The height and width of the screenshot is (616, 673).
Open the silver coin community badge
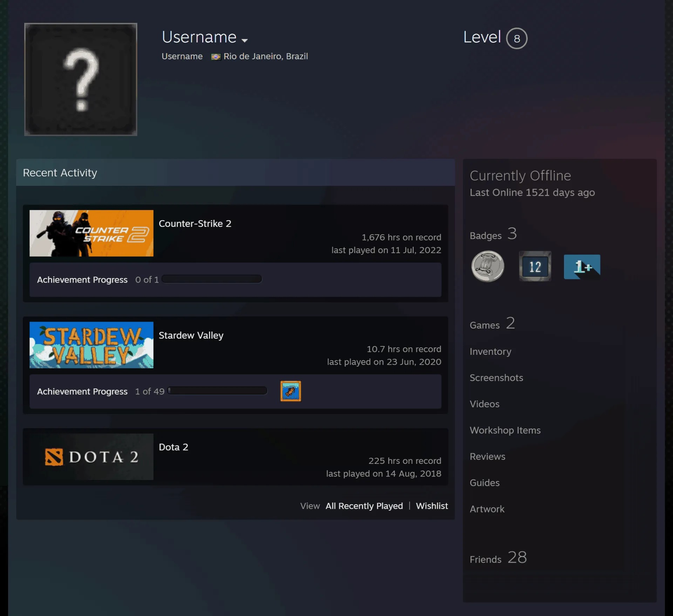(x=488, y=266)
